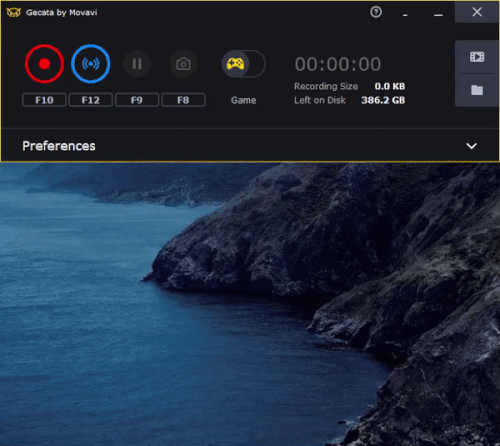Open help with the question mark icon
This screenshot has width=500, height=446.
coord(376,12)
